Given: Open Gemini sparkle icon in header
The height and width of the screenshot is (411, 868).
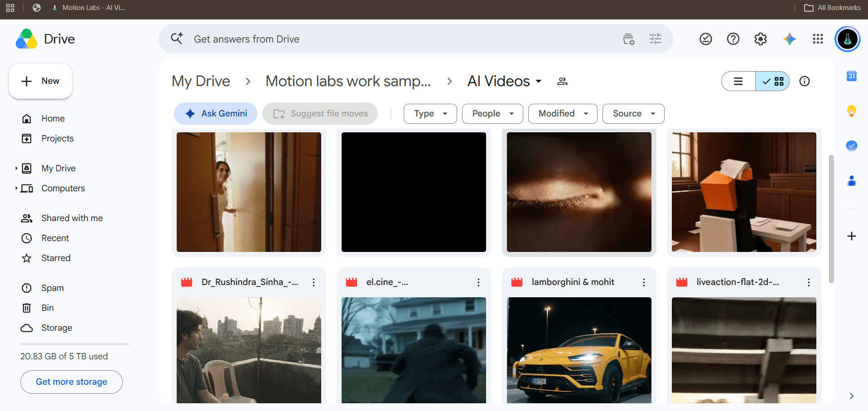Looking at the screenshot, I should [x=789, y=39].
